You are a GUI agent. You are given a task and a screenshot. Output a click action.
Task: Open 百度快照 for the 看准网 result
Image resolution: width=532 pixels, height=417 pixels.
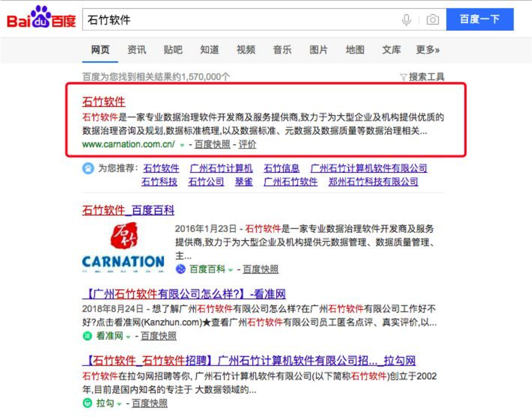coord(159,336)
